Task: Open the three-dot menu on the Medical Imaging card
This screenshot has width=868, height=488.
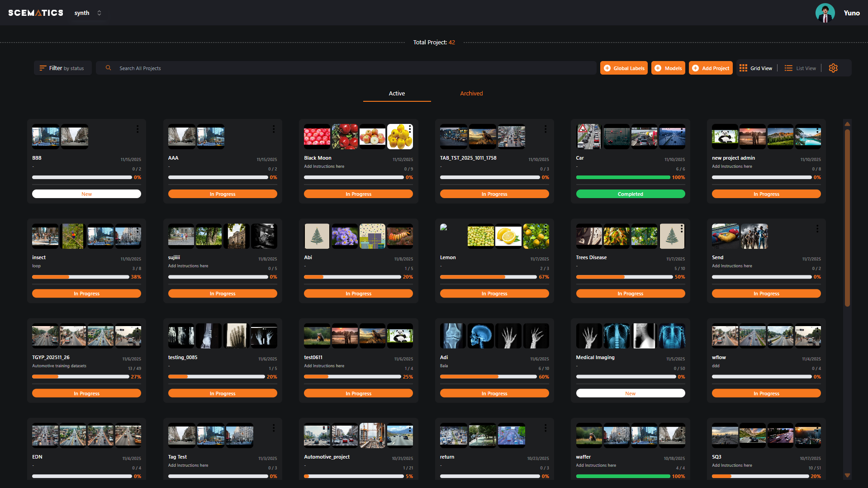Action: coord(681,328)
